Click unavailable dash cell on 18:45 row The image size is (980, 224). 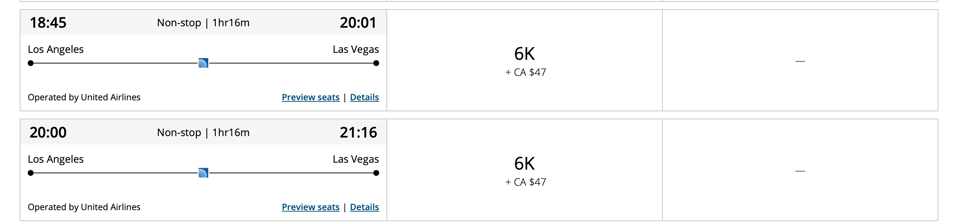[800, 61]
